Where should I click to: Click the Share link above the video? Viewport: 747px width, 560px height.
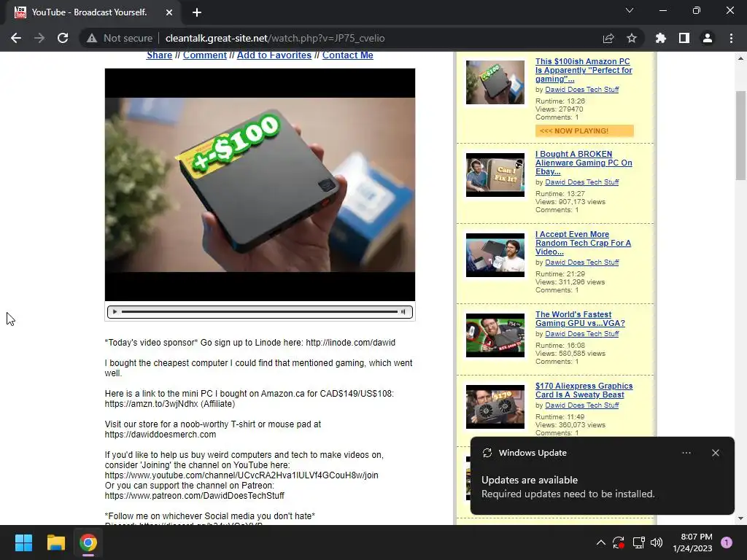coord(159,55)
